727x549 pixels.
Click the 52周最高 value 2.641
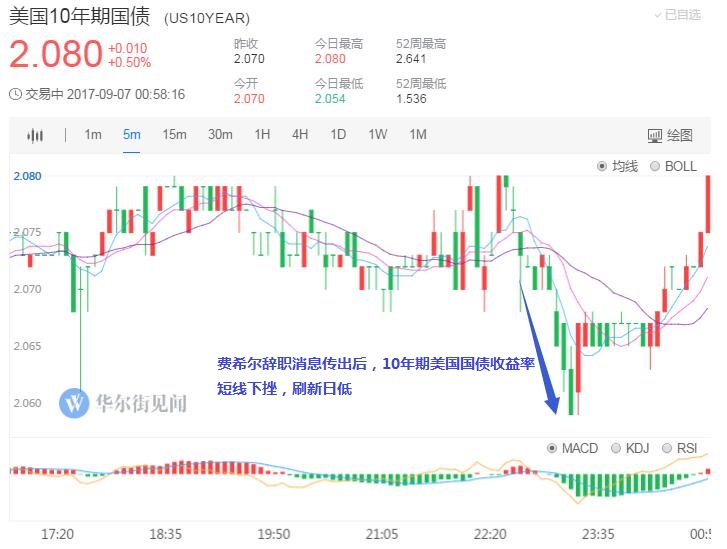(x=411, y=59)
